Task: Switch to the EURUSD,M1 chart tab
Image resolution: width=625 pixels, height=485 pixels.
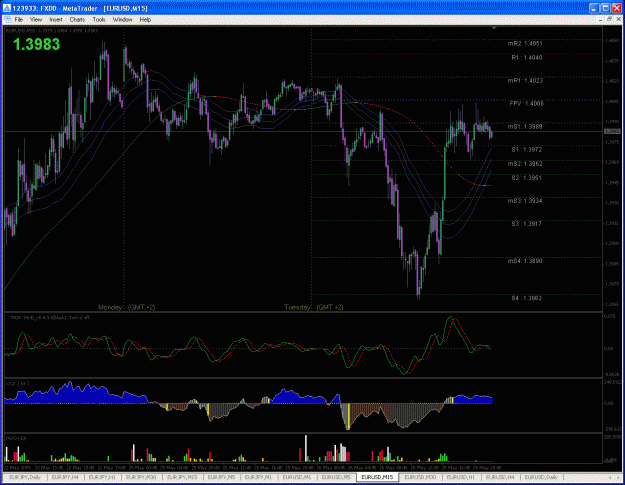Action: 297,477
